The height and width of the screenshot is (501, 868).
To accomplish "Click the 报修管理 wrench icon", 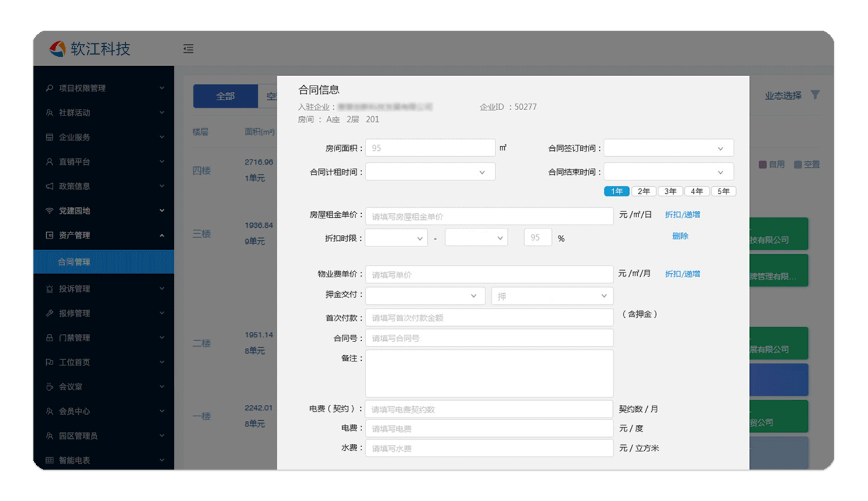I will point(50,313).
